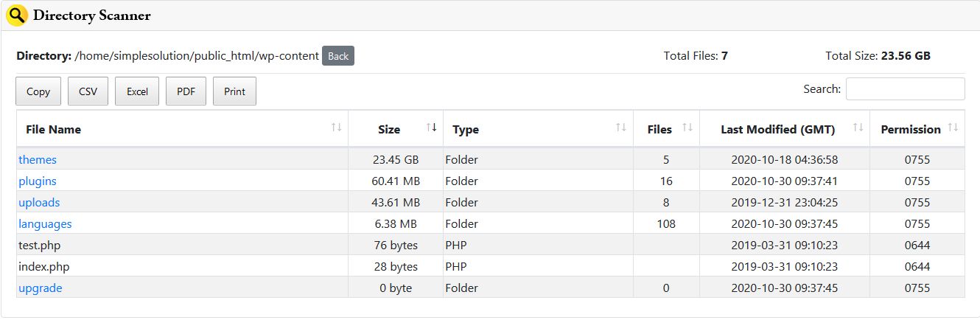Image resolution: width=980 pixels, height=320 pixels.
Task: Browse into the languages folder
Action: coord(45,223)
